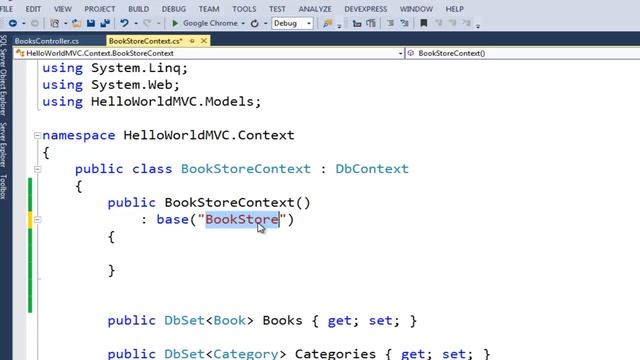Open the TEAM menu

coord(209,9)
